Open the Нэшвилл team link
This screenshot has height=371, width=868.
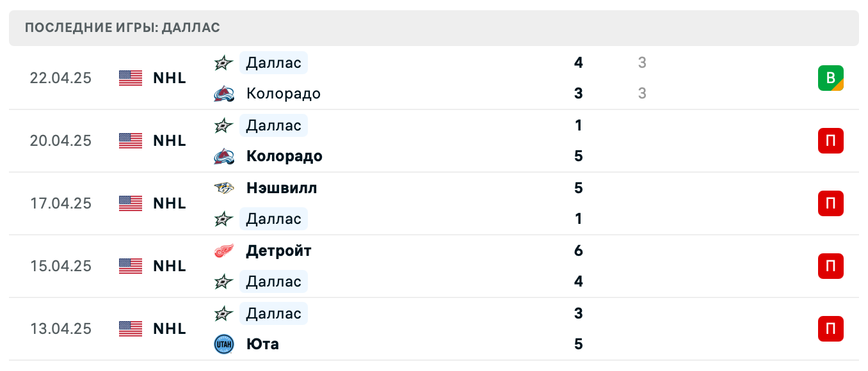(x=281, y=188)
